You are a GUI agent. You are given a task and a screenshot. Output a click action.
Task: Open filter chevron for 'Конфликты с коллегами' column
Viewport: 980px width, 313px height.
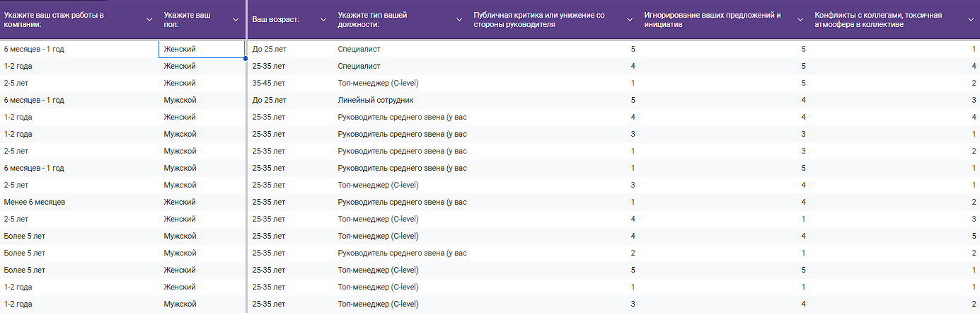972,20
